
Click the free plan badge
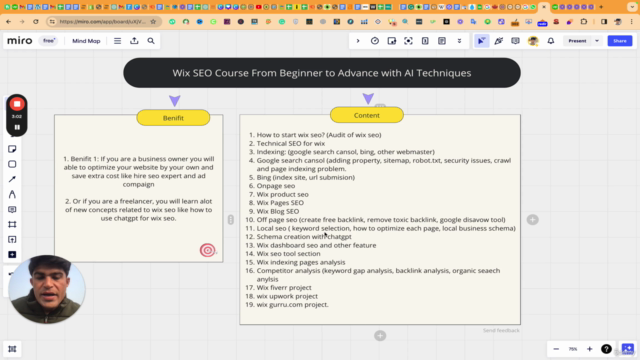pyautogui.click(x=49, y=41)
